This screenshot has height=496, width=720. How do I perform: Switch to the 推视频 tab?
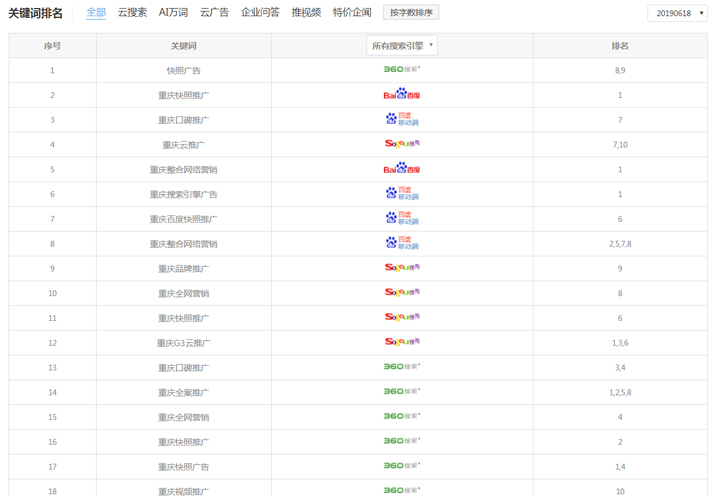click(x=306, y=13)
